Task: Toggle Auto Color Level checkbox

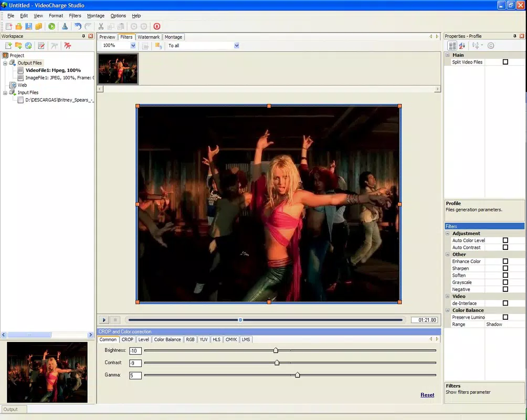Action: coord(505,240)
